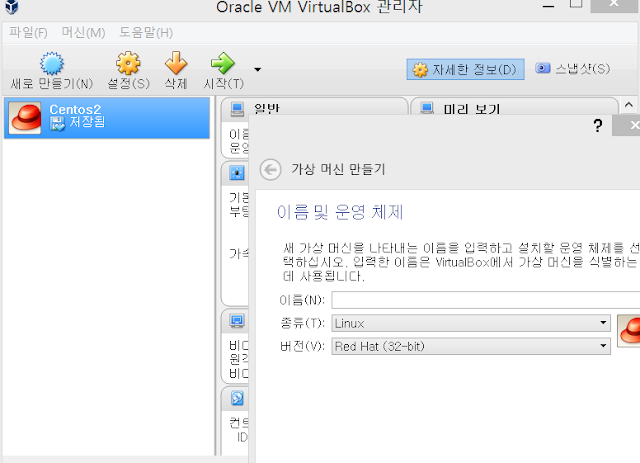Click the Delete (삭제) down-arrow icon
Screen dimensions: 640x463
click(x=176, y=63)
